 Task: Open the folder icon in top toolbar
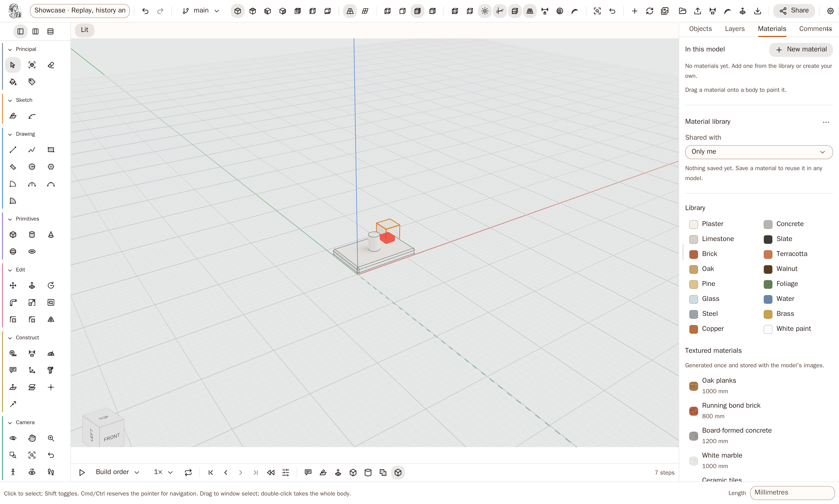point(682,11)
